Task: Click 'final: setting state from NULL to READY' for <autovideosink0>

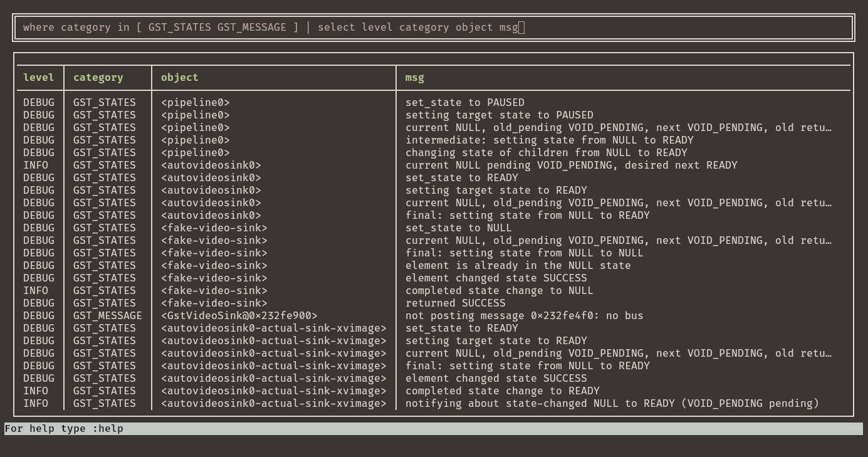Action: (x=528, y=216)
